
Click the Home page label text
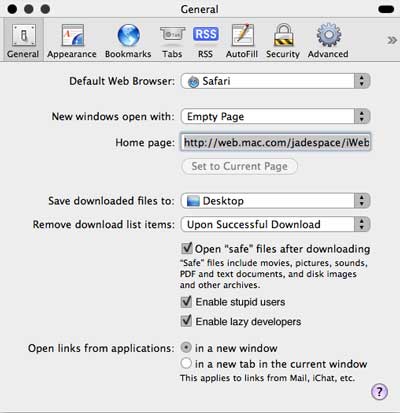145,143
